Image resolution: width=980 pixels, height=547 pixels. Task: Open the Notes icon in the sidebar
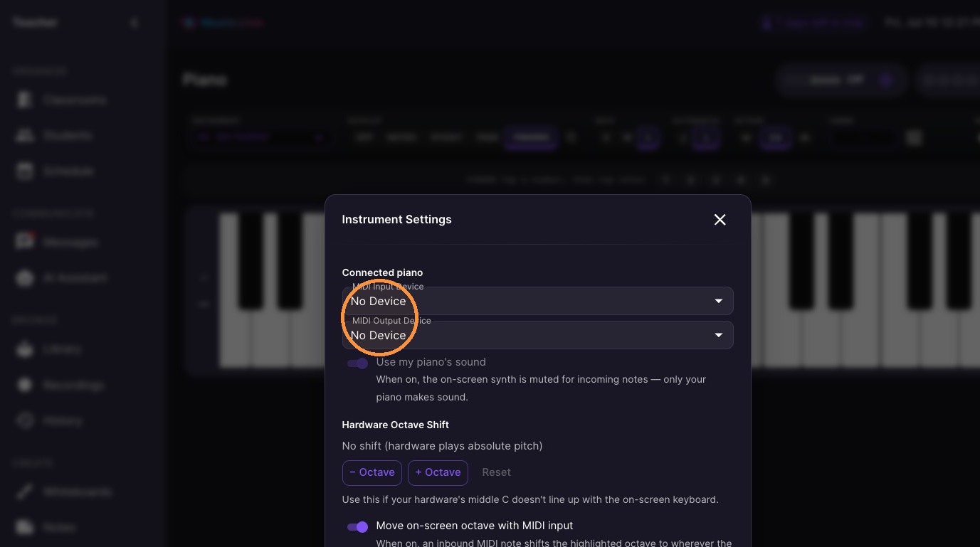click(25, 527)
